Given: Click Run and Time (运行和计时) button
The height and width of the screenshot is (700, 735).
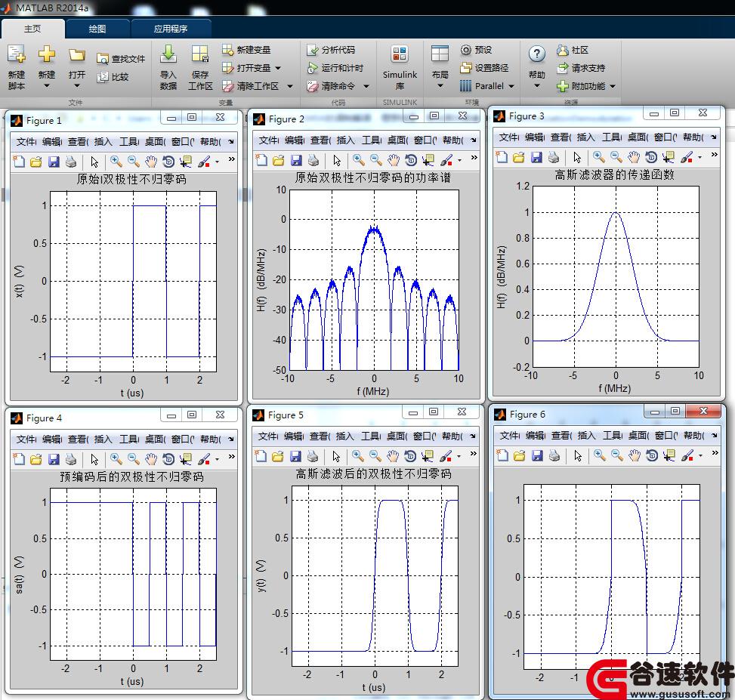Looking at the screenshot, I should point(335,68).
